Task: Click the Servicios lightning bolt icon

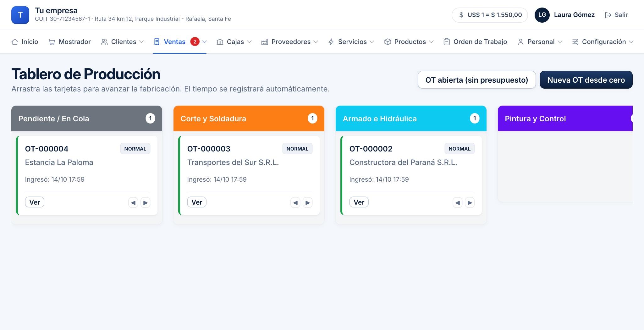Action: click(331, 42)
